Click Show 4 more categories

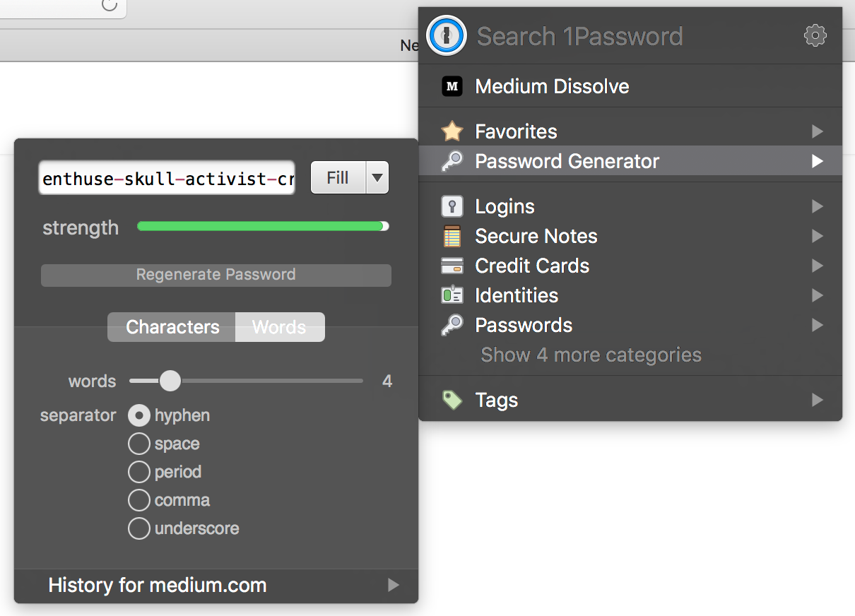591,355
